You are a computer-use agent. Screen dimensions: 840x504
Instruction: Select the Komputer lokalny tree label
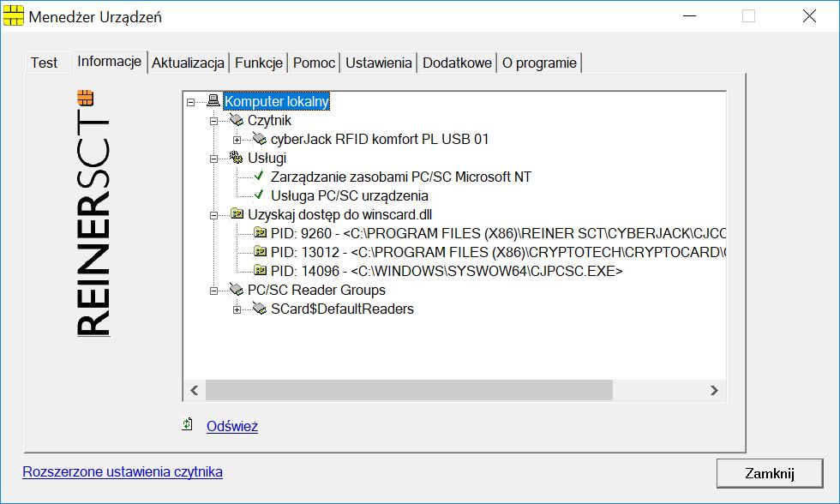point(276,101)
